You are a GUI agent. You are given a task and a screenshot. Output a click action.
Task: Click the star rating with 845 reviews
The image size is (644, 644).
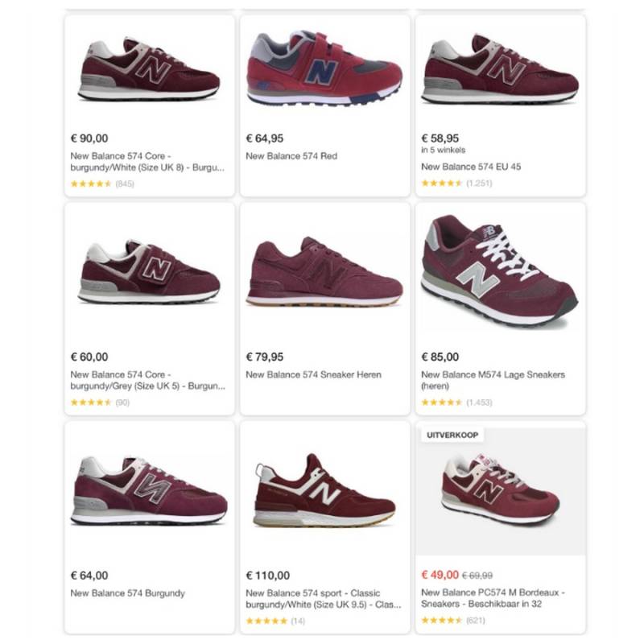click(x=102, y=184)
